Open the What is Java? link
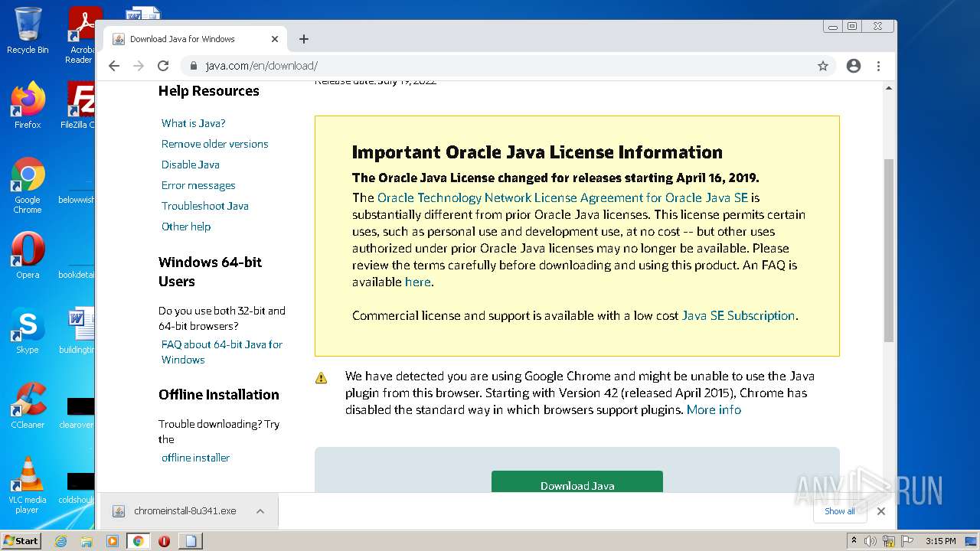Image resolution: width=980 pixels, height=551 pixels. coord(193,123)
